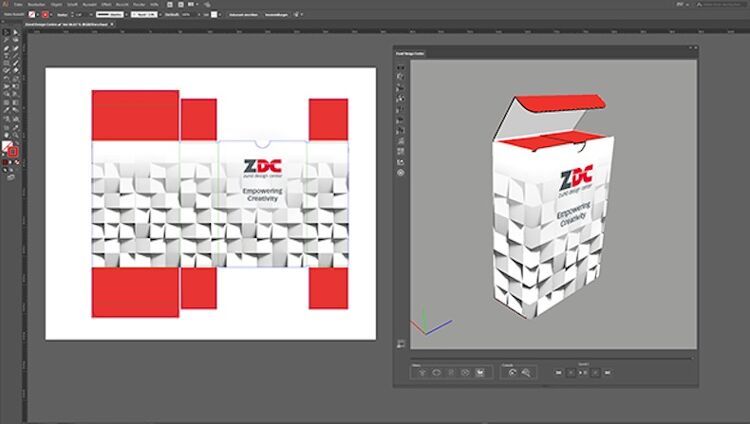Set paint to None in tools panel
750x424 pixels.
click(x=17, y=163)
